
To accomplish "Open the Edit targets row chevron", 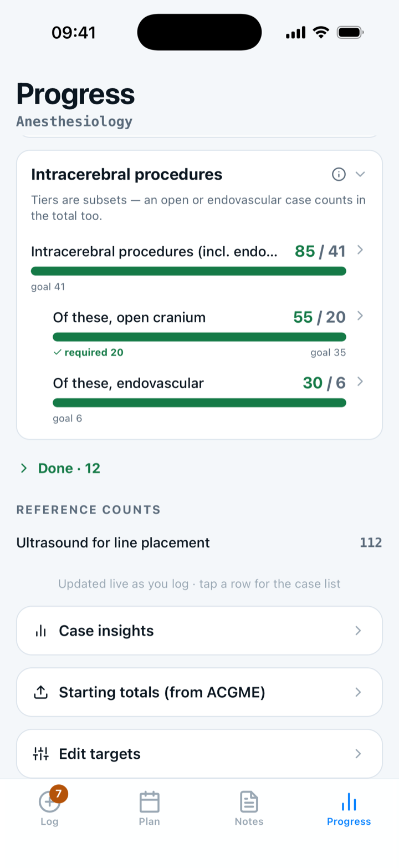I will point(358,754).
